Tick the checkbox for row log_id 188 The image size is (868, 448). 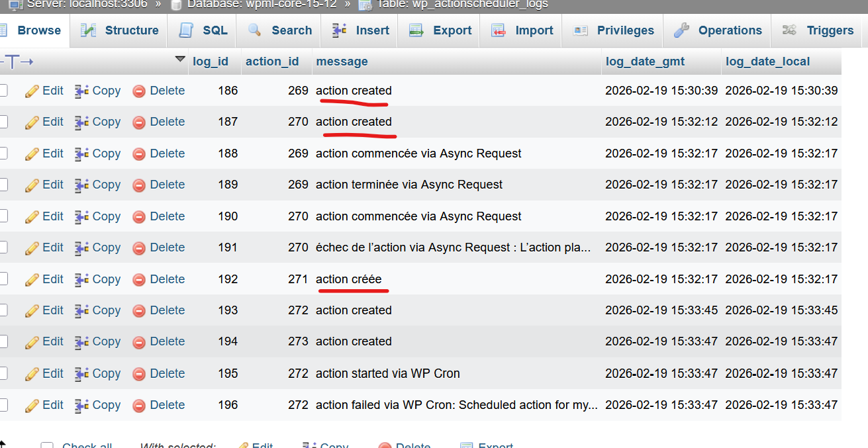pos(3,154)
